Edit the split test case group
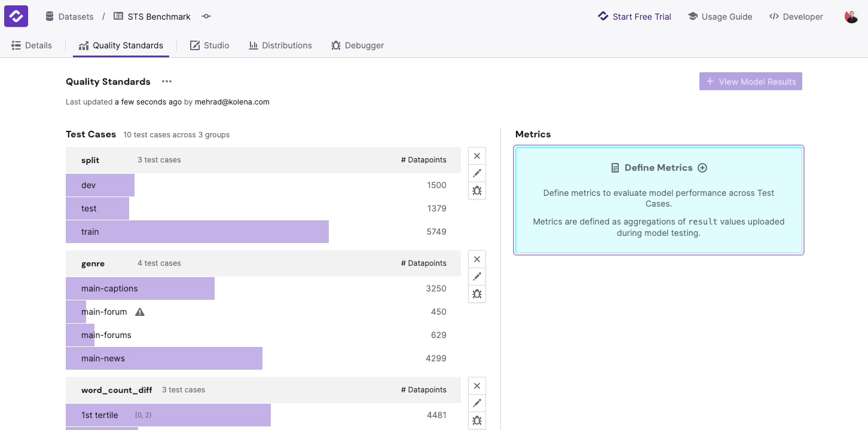This screenshot has height=430, width=868. (476, 173)
